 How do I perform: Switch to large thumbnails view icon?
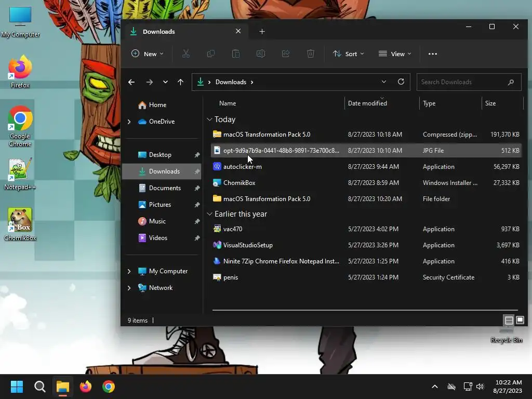pyautogui.click(x=520, y=320)
